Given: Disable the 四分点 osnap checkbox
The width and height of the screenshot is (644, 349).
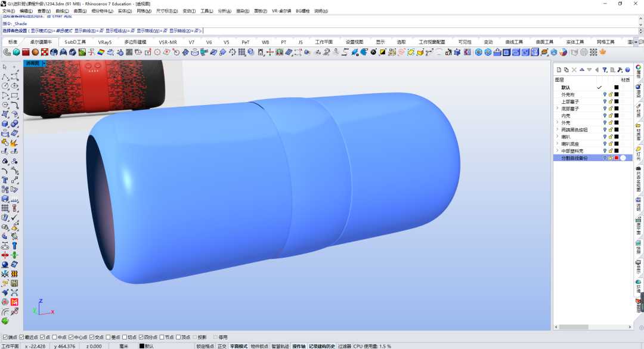Looking at the screenshot, I should 141,337.
